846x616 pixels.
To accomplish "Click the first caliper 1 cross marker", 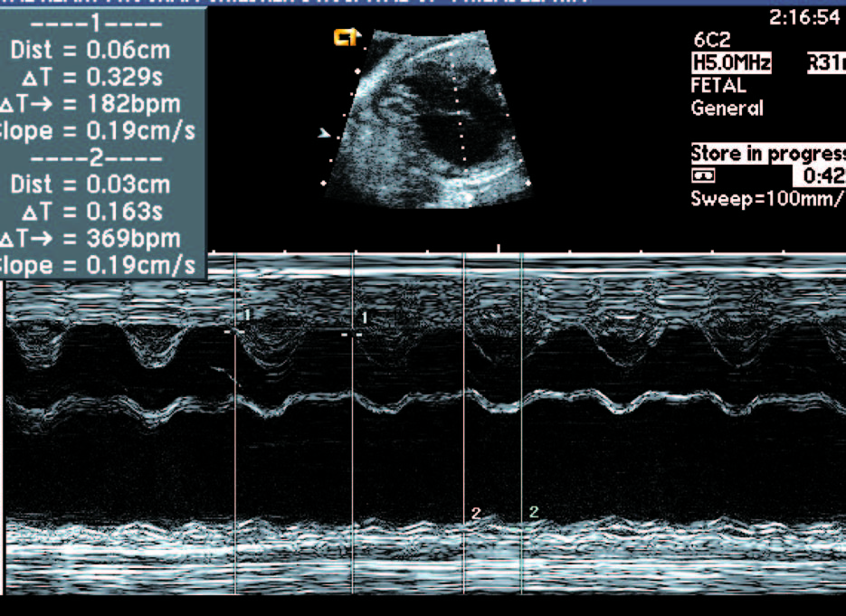I will pyautogui.click(x=235, y=331).
